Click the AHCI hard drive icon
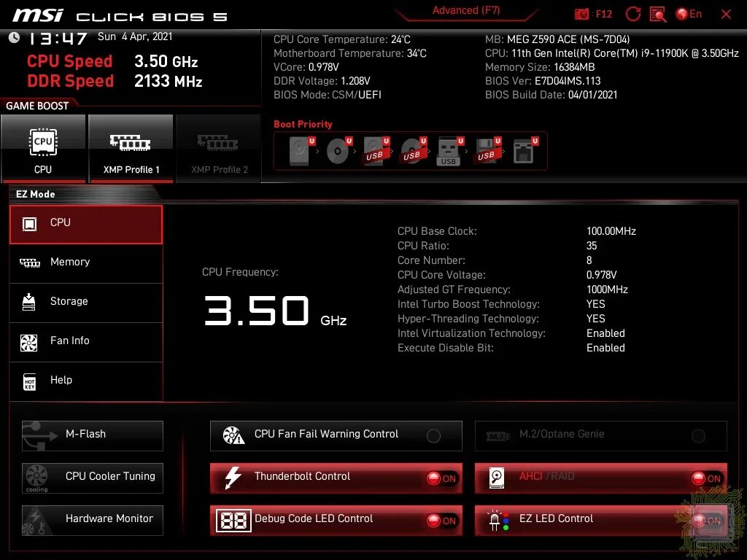Image resolution: width=747 pixels, height=560 pixels. click(x=496, y=478)
